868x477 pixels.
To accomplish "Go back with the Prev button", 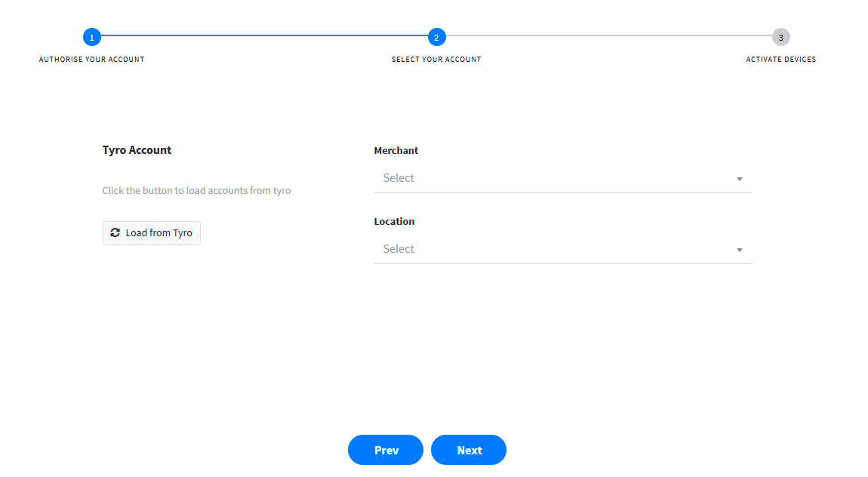I will (x=386, y=450).
